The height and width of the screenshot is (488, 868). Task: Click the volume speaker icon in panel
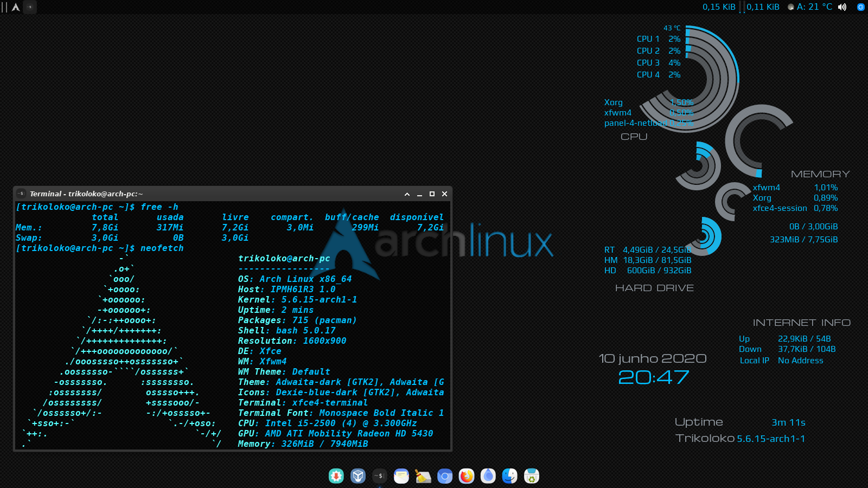coord(842,7)
